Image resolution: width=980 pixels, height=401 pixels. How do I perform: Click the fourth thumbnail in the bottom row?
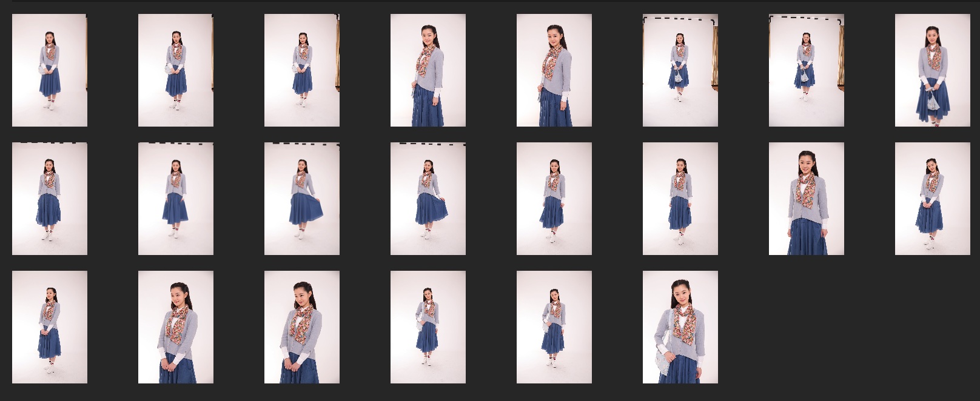point(428,327)
